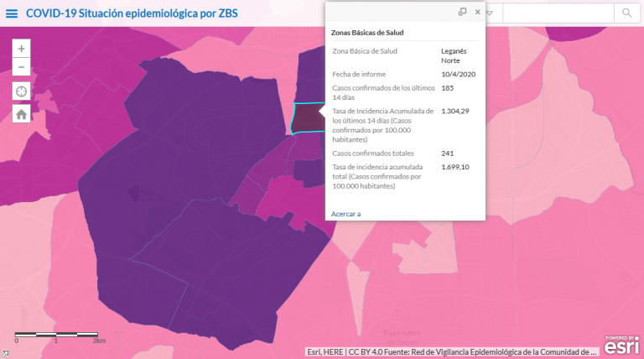The image size is (644, 359).
Task: Zoom out with the minus button
Action: point(21,67)
